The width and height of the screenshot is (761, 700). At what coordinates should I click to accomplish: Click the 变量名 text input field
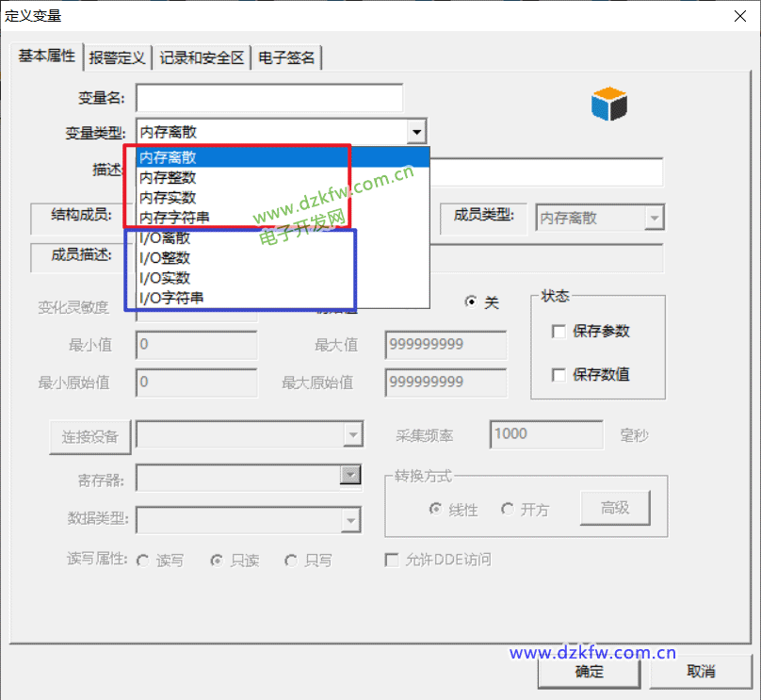point(268,98)
